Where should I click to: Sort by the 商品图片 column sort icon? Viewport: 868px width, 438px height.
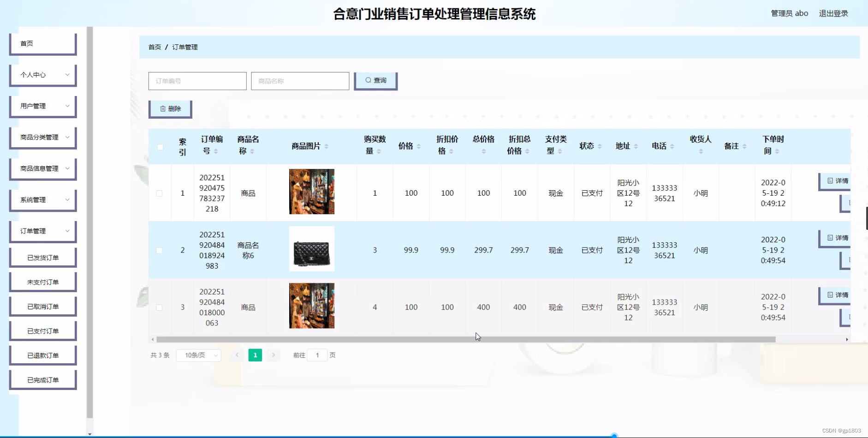[x=327, y=146]
